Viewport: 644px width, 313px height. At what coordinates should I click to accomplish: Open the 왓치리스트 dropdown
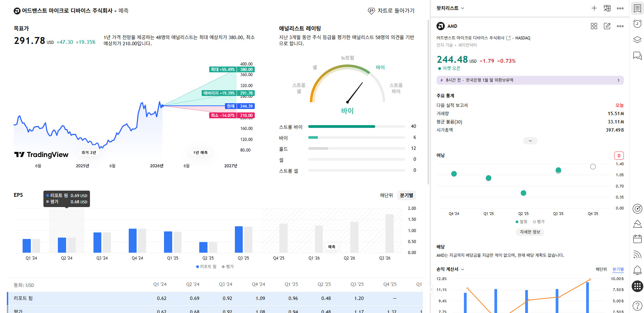pyautogui.click(x=450, y=8)
